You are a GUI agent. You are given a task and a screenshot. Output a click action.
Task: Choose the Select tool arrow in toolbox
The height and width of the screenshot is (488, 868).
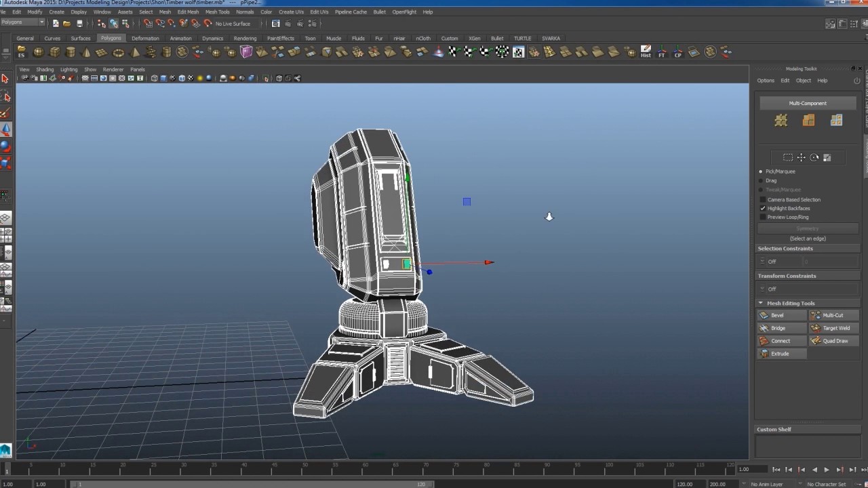point(5,79)
